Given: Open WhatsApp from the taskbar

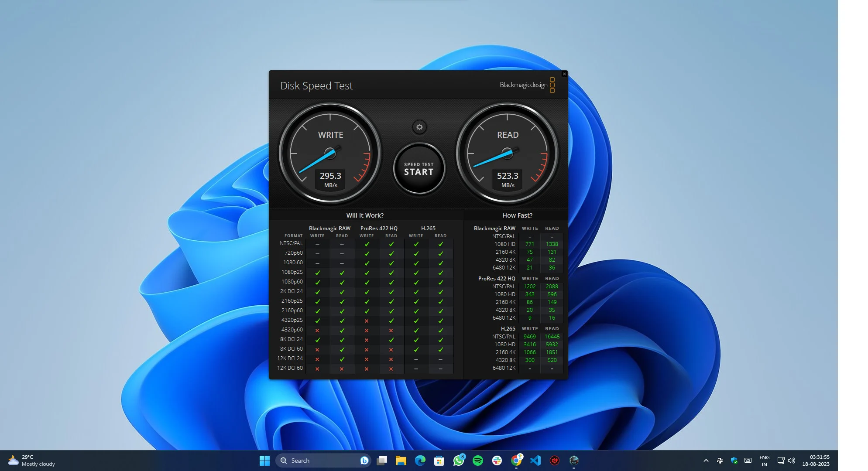Looking at the screenshot, I should (459, 461).
